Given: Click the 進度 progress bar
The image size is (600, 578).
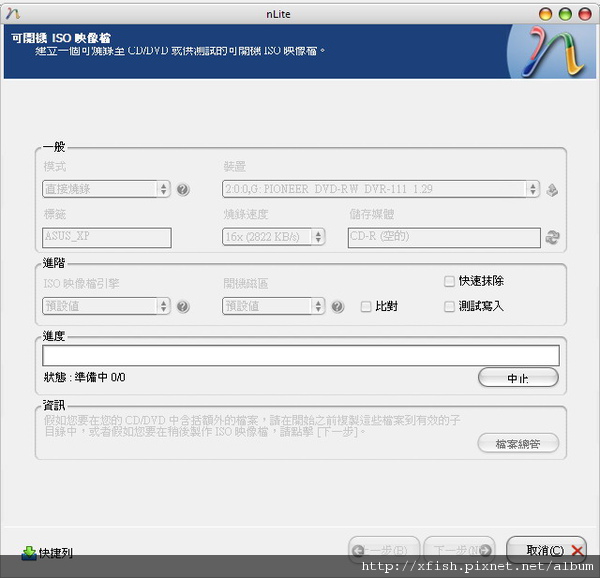Looking at the screenshot, I should click(301, 355).
